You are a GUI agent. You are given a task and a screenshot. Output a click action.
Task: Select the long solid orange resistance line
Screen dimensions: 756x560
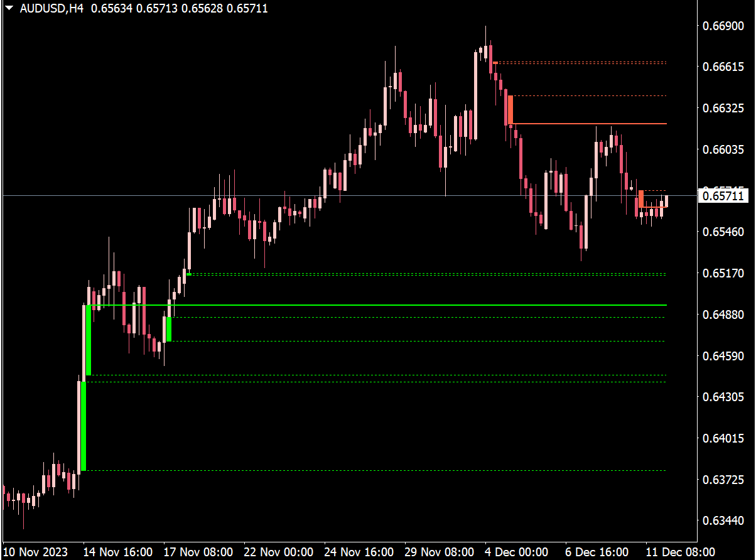[590, 124]
